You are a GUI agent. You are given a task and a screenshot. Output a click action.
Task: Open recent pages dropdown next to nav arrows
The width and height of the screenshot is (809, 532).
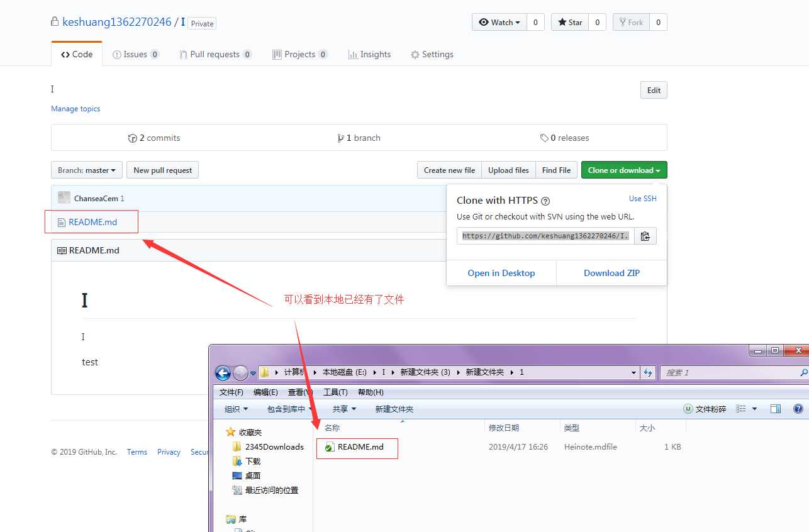(254, 373)
